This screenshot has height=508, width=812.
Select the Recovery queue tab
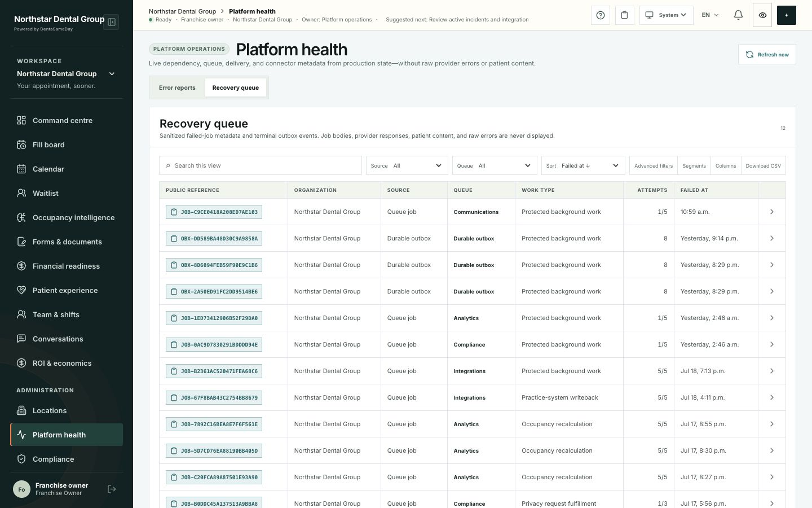[x=236, y=87]
